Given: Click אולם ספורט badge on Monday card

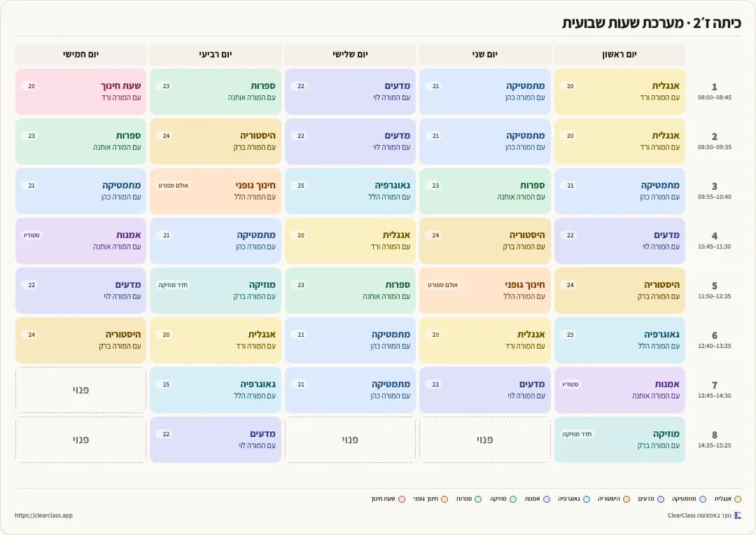Looking at the screenshot, I should (442, 285).
